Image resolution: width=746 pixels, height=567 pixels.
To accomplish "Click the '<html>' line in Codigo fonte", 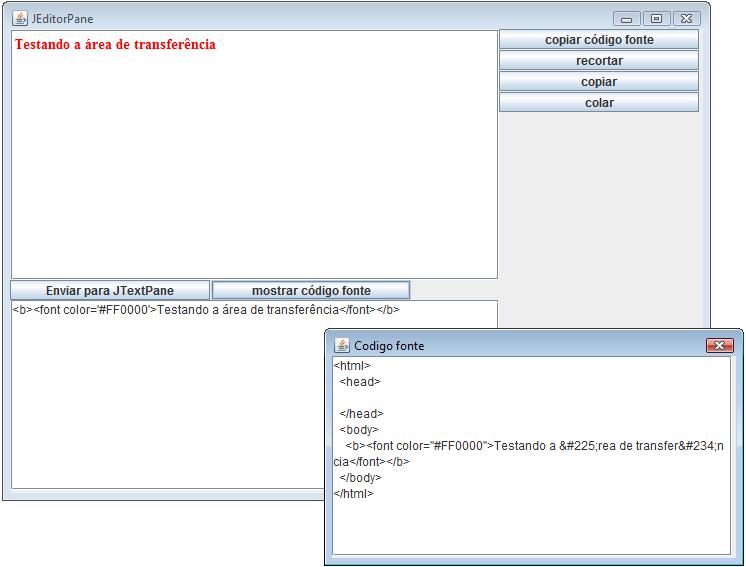I will tap(352, 366).
